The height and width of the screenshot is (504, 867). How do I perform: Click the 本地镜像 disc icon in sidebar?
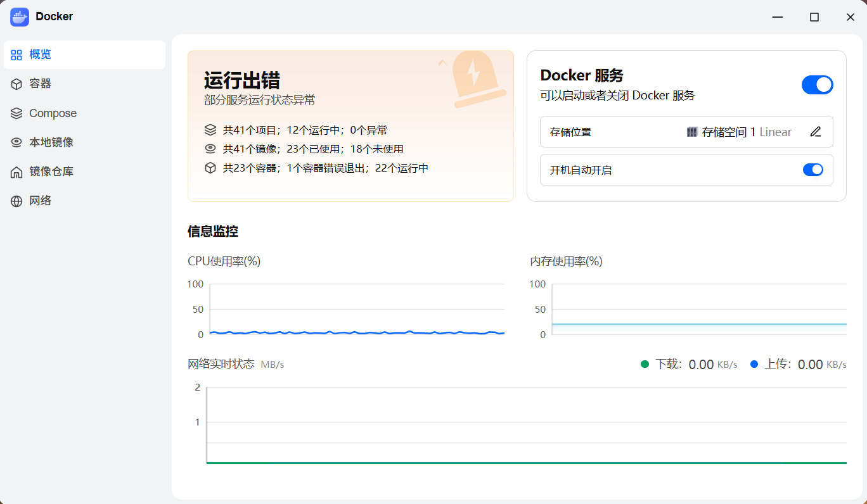click(16, 142)
